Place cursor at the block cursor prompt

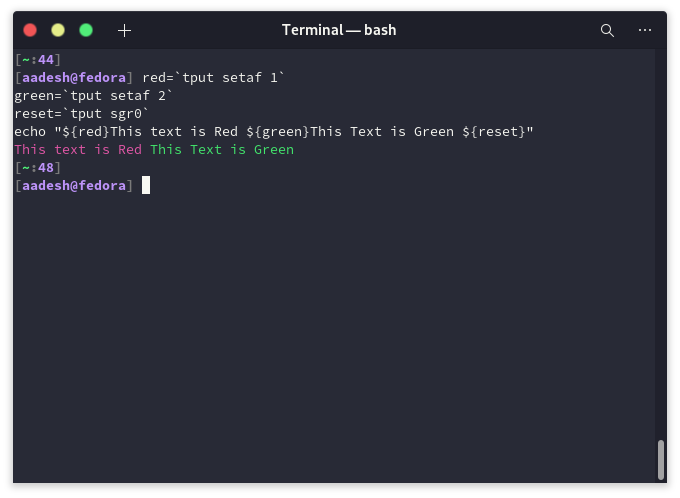[x=146, y=185]
